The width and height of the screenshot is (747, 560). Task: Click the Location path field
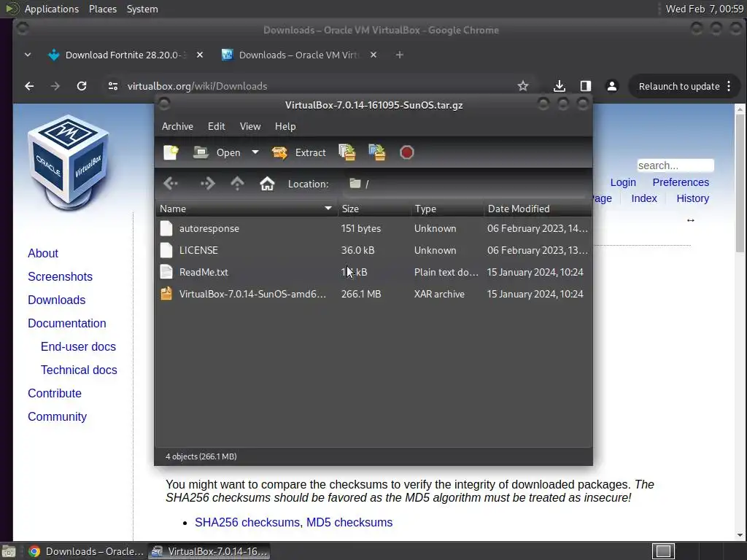(465, 184)
